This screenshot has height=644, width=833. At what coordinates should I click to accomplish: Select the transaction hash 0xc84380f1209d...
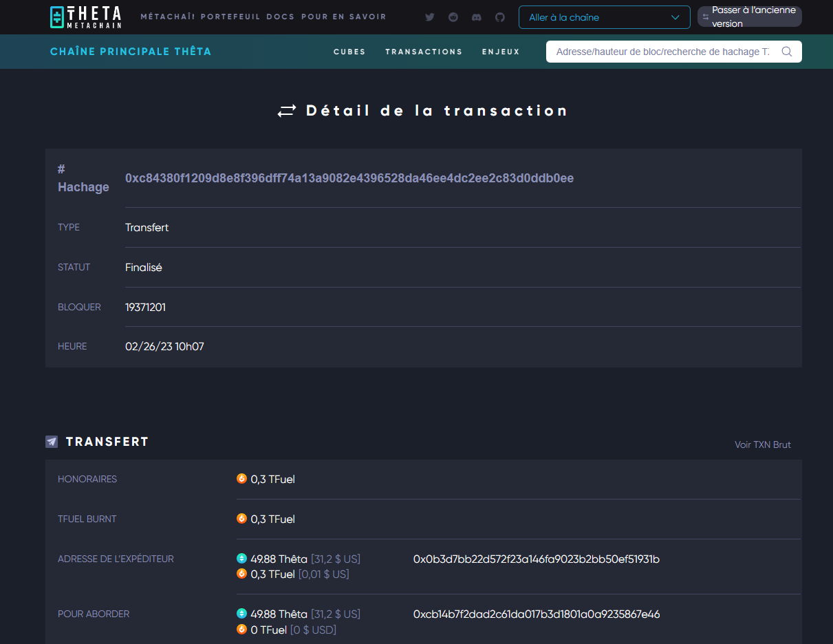click(349, 178)
